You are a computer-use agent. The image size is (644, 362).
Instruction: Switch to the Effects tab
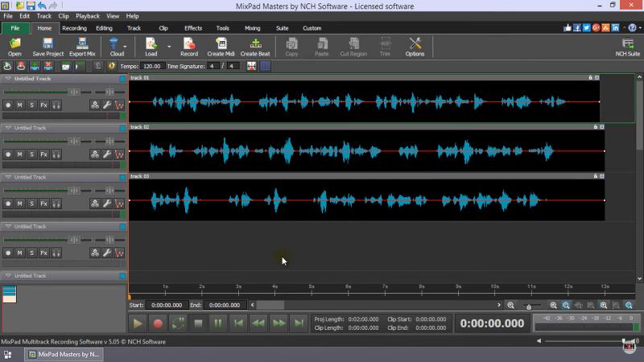pos(193,28)
